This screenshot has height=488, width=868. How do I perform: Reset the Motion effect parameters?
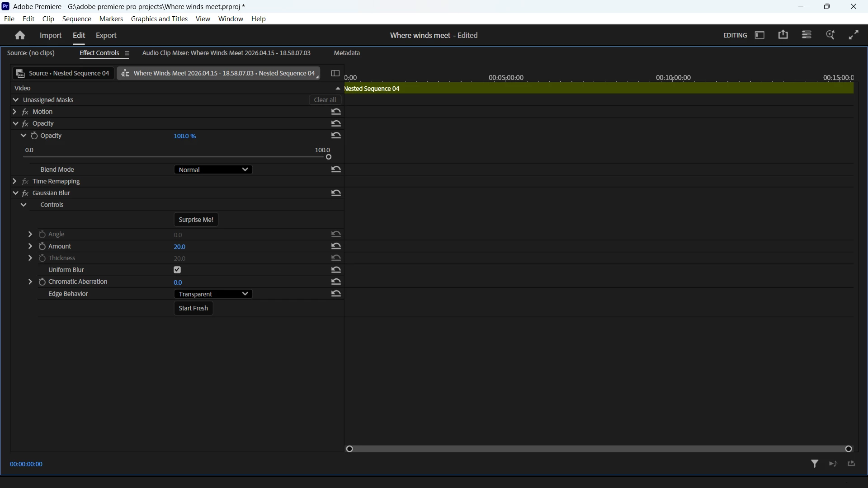(336, 112)
